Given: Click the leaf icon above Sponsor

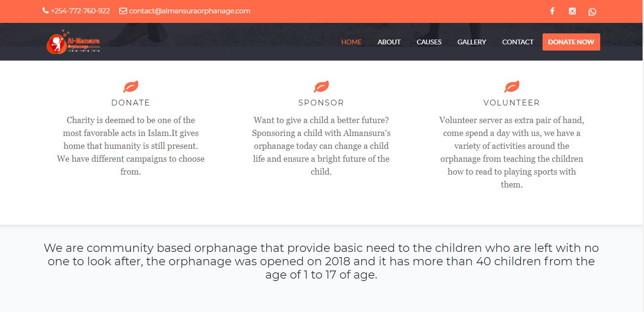Looking at the screenshot, I should 321,86.
